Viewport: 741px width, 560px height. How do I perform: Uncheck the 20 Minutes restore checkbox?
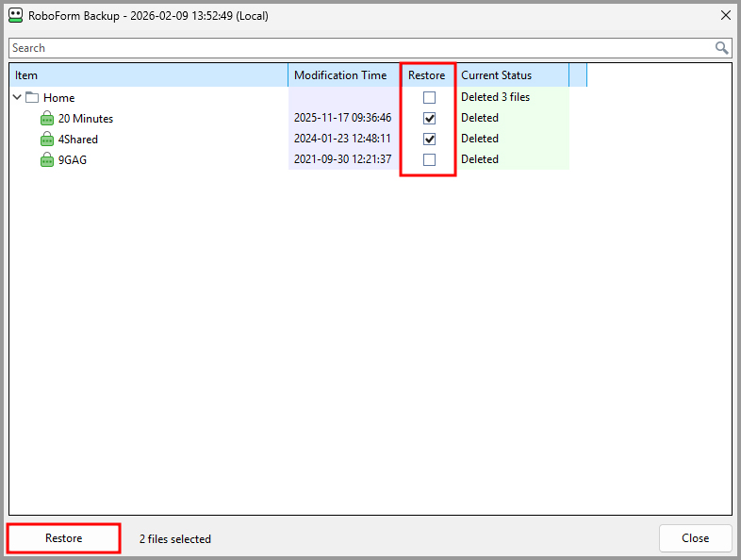point(429,119)
